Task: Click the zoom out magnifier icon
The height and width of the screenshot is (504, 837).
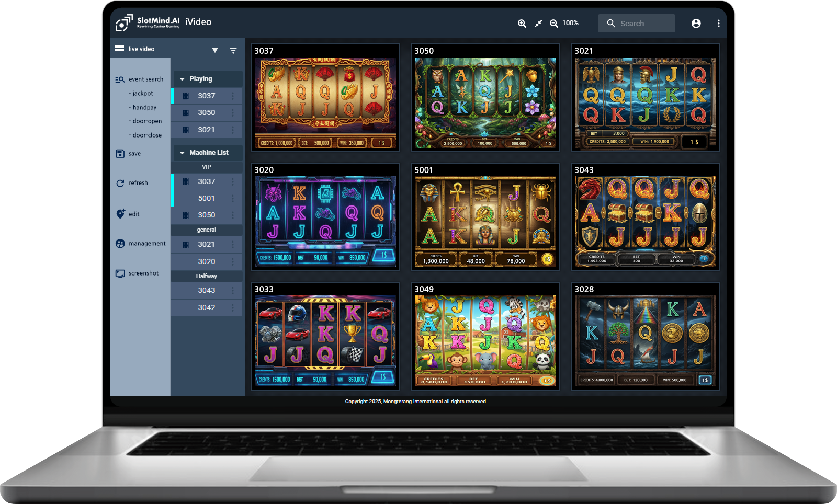Action: coord(553,24)
